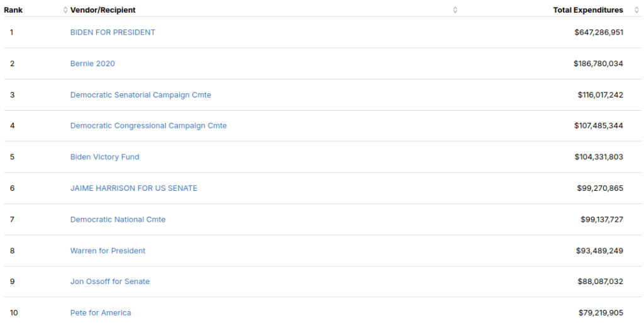Click rank 4 beside Democratic Congressional Cmte

pos(12,125)
